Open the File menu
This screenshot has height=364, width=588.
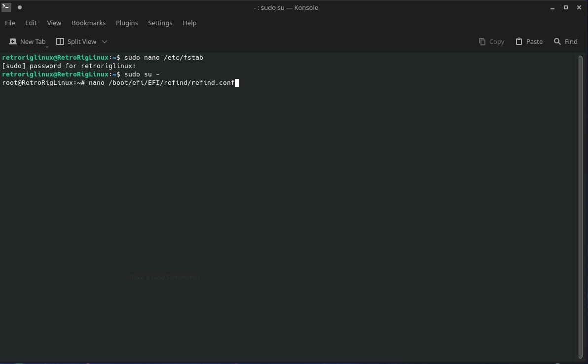click(x=10, y=23)
